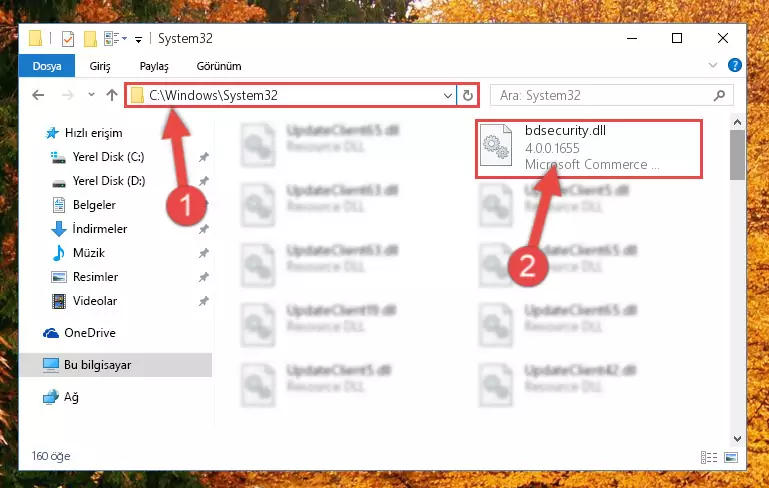Go up one folder level
Viewport: 769px width, 488px height.
pos(112,95)
